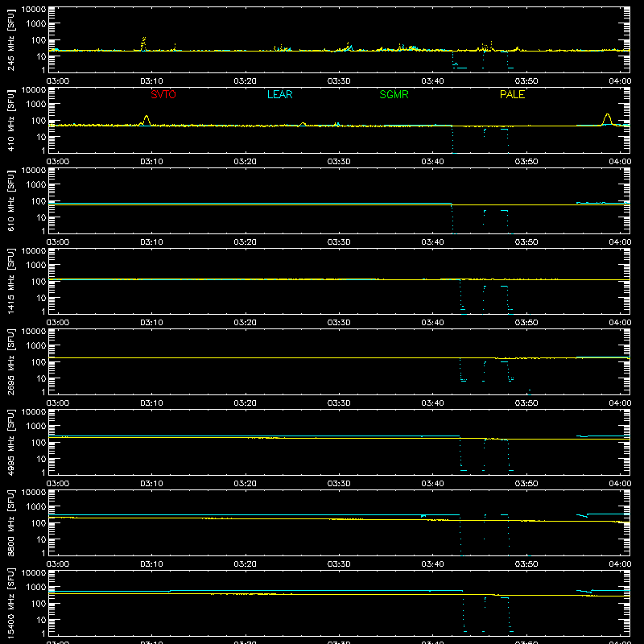Screen dimensions: 644x644
Task: Click 03:20 tick under the 8800 MHz panel
Action: pyautogui.click(x=246, y=564)
